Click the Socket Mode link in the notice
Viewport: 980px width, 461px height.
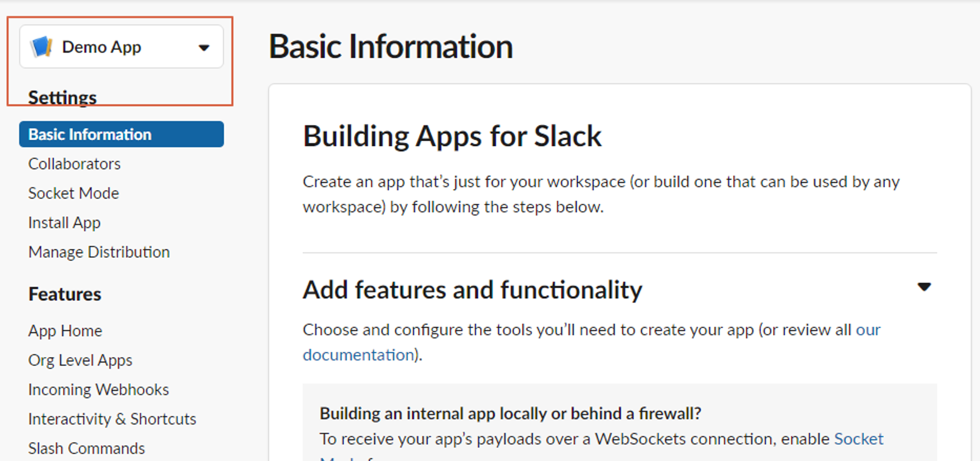click(x=858, y=438)
